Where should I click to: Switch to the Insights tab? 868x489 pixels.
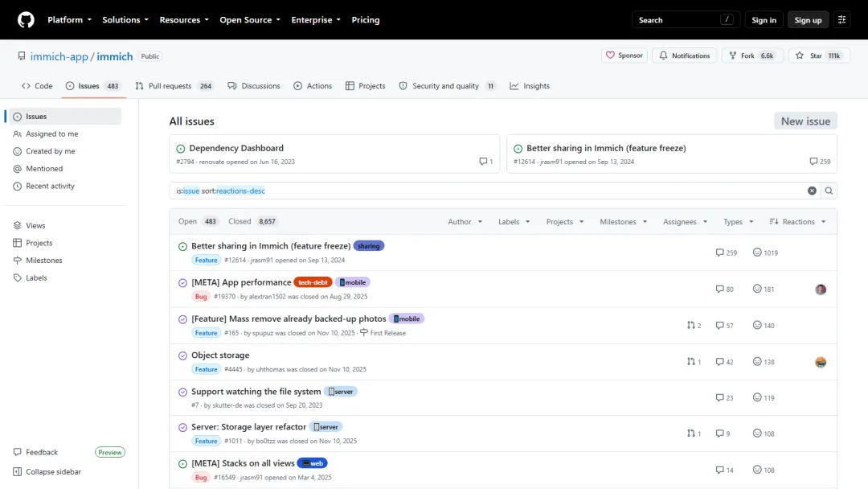coord(530,86)
